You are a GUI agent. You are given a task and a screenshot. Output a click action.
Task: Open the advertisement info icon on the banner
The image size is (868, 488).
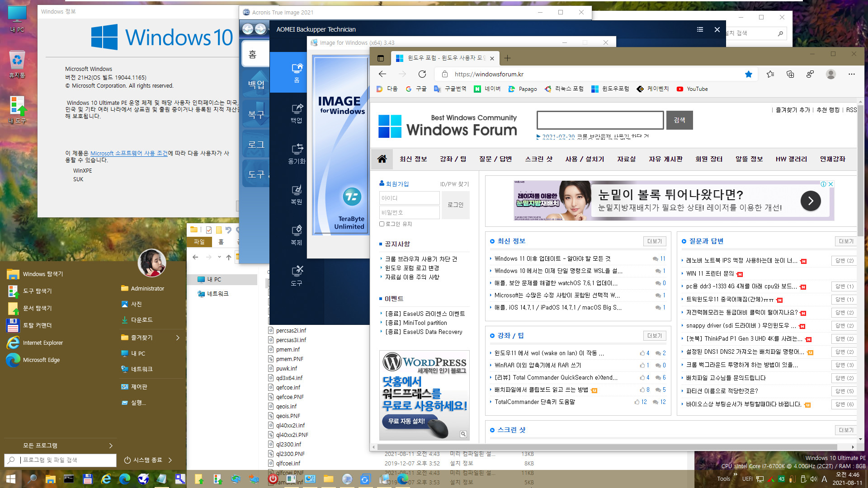[x=824, y=184]
